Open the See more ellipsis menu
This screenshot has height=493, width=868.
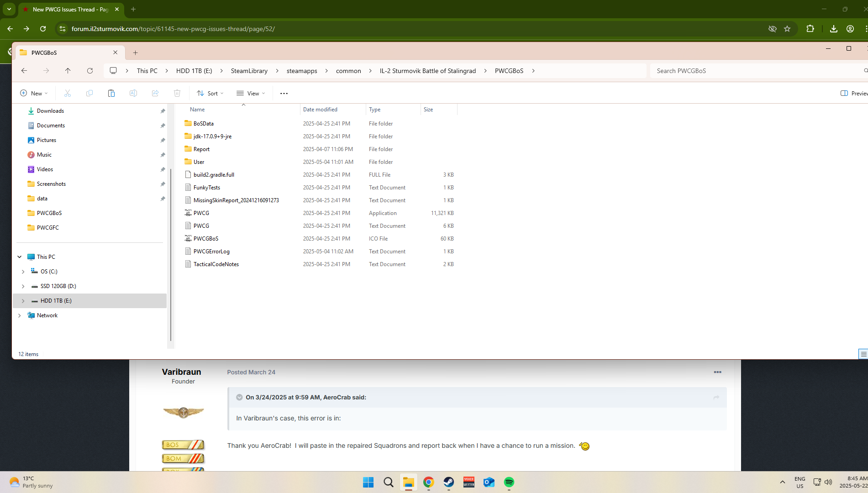[x=284, y=93]
